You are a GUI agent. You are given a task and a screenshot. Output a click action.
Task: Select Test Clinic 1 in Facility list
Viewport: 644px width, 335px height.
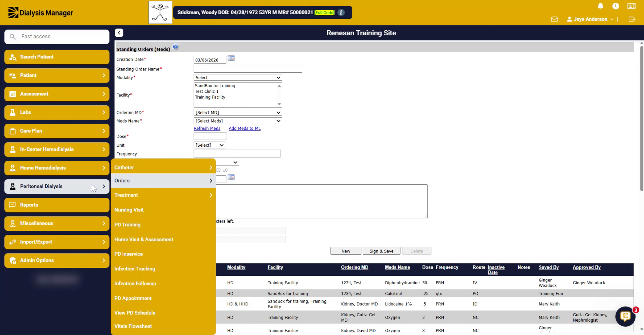pos(207,91)
